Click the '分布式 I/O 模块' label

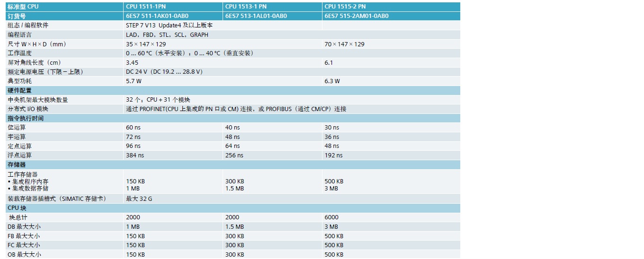[28, 109]
